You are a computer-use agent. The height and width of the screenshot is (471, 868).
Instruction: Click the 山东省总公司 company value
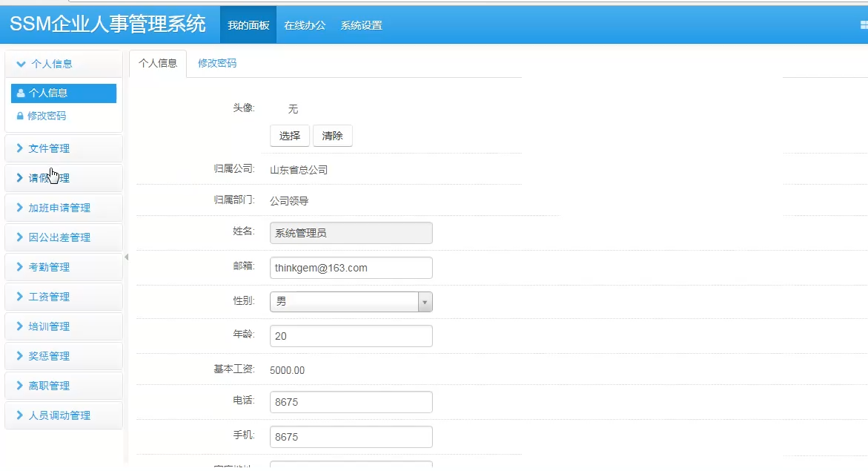coord(299,170)
